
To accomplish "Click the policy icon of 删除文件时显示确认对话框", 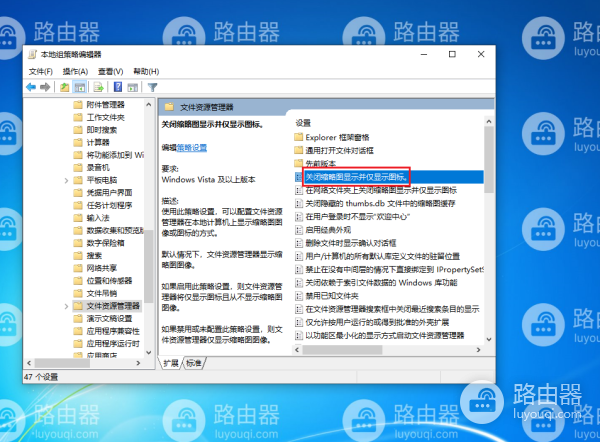I will [x=299, y=243].
